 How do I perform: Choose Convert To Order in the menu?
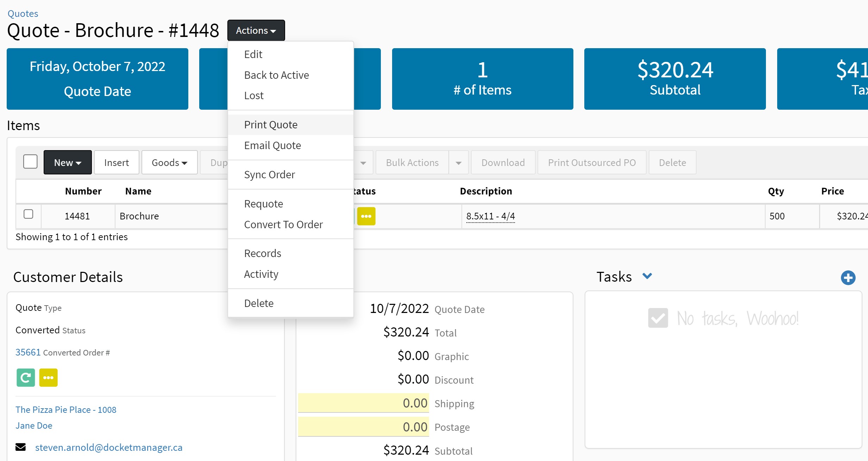tap(283, 224)
